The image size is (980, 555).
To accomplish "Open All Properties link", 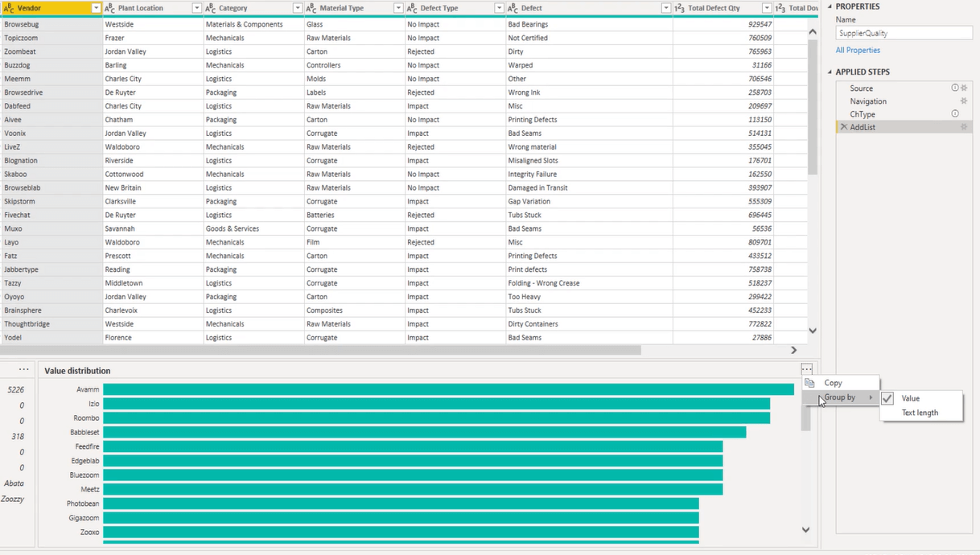I will (x=858, y=50).
